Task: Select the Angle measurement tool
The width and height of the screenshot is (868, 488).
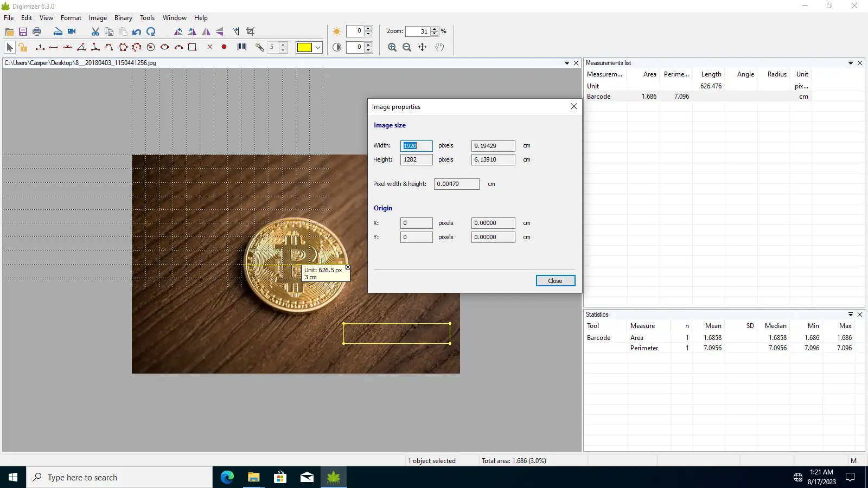Action: click(81, 47)
